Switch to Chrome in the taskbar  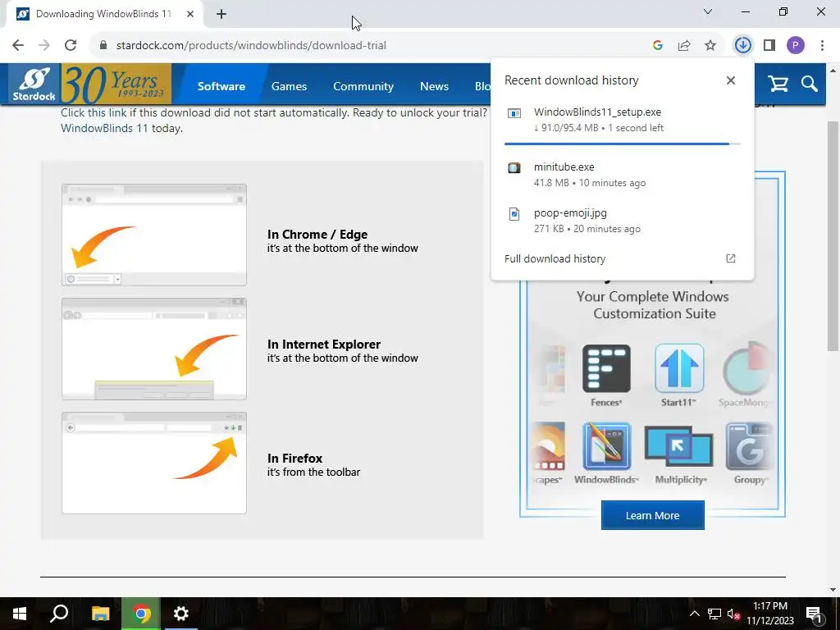point(141,614)
